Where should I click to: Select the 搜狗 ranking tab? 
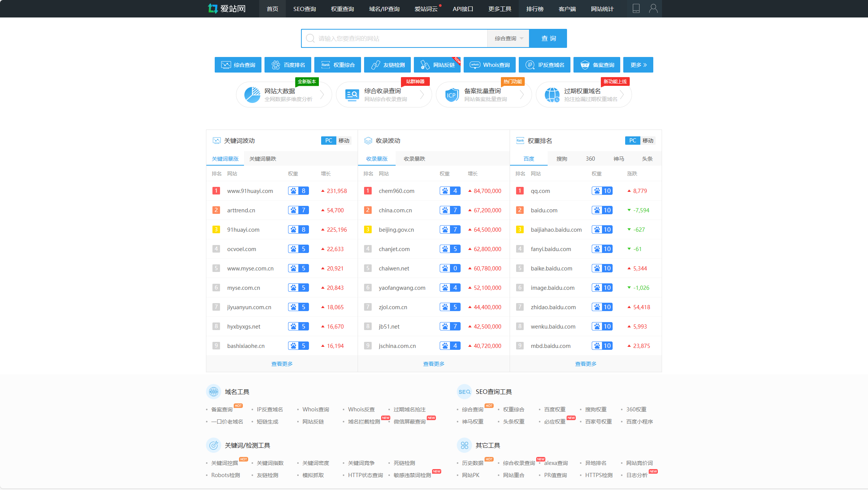point(562,159)
